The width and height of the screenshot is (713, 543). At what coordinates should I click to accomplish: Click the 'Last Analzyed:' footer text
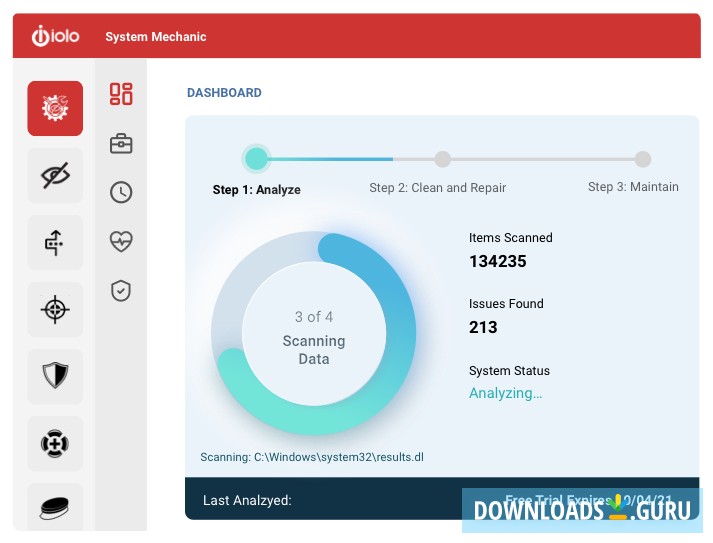coord(247,500)
